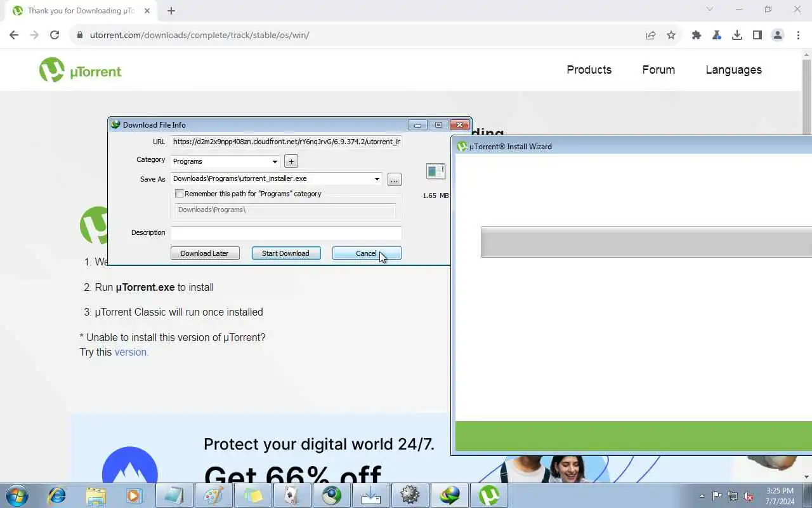Enable Remember this path for Programs category
812x508 pixels.
pyautogui.click(x=180, y=194)
